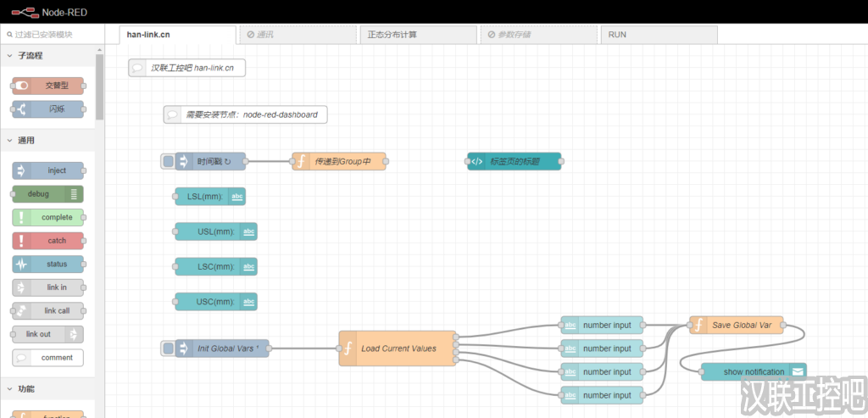Collapse the 功能 palette category
Viewport: 868px width, 418px height.
[47, 388]
